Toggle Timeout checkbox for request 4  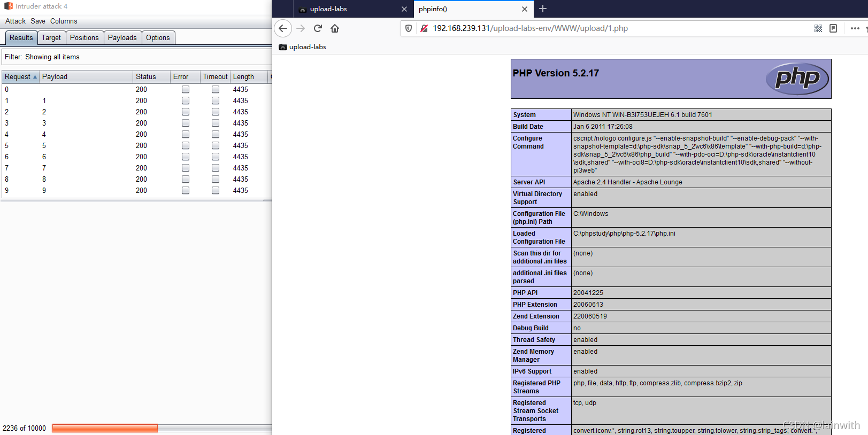tap(216, 135)
